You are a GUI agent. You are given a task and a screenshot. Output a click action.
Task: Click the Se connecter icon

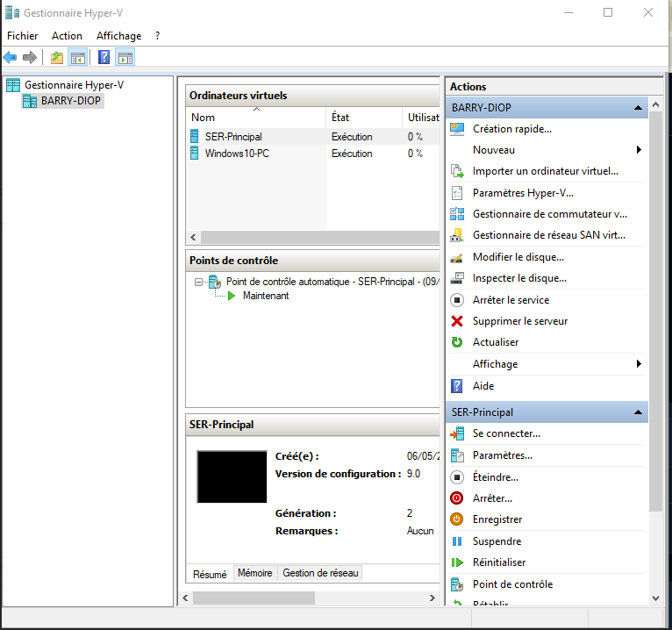click(457, 433)
